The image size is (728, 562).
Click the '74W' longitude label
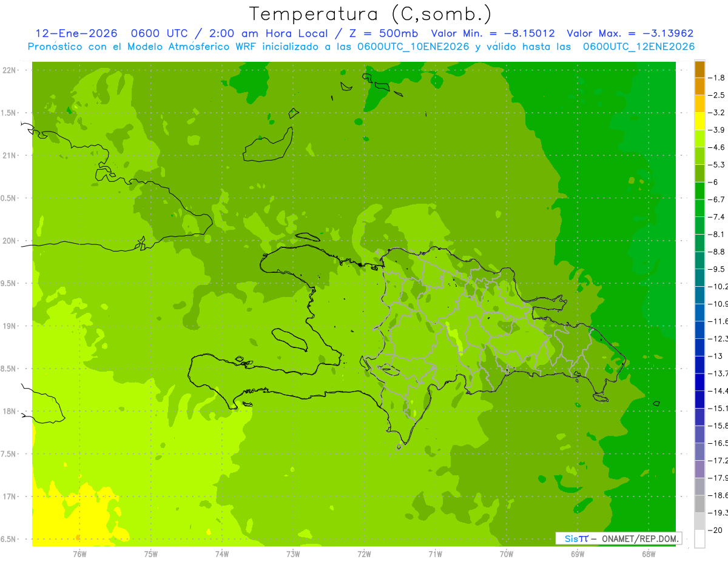[x=222, y=554]
